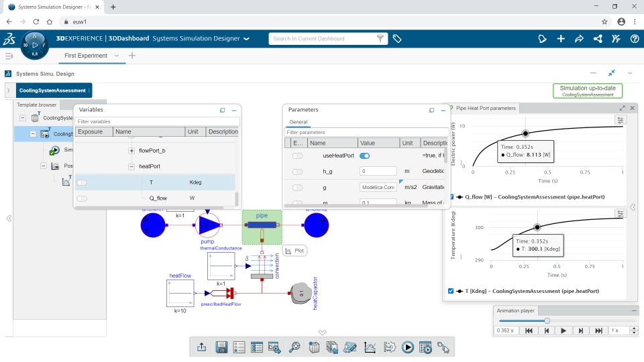Click the floppy disk save icon
Viewport: 644px width, 362px height.
tap(221, 347)
